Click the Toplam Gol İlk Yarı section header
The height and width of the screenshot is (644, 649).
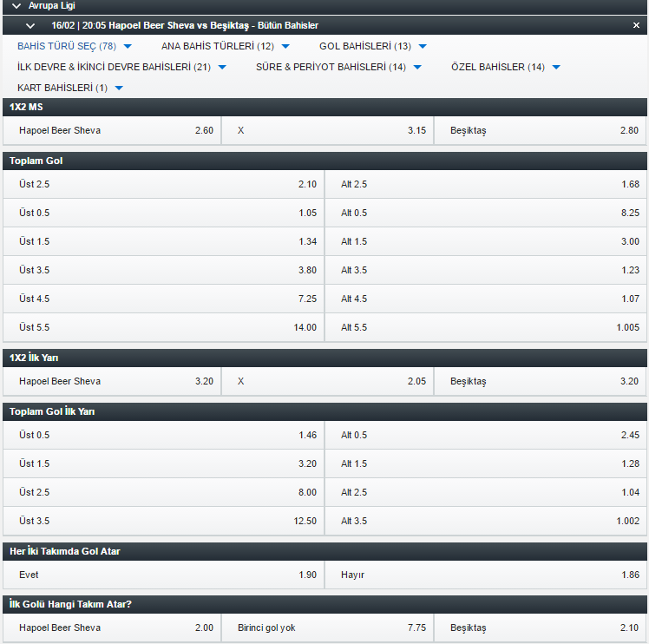(x=324, y=411)
